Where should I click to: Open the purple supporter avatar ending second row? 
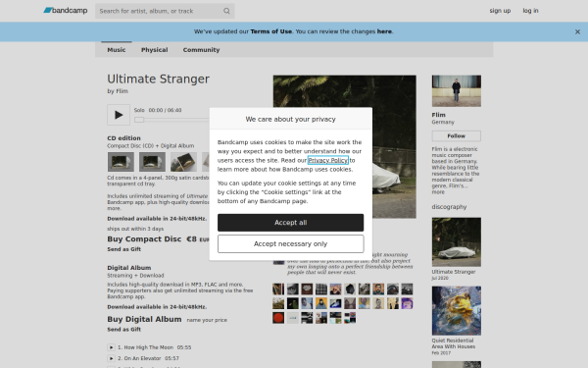point(407,303)
